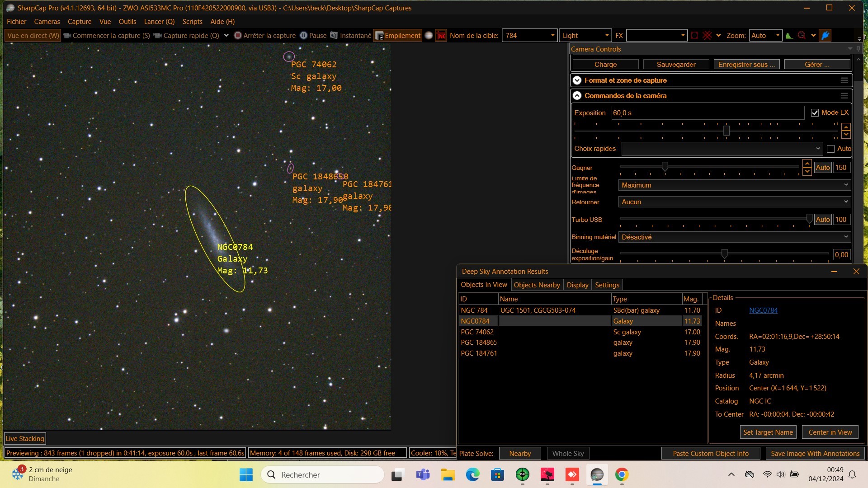Screen dimensions: 868x488
Task: Click the red focus target icon
Action: click(802, 36)
